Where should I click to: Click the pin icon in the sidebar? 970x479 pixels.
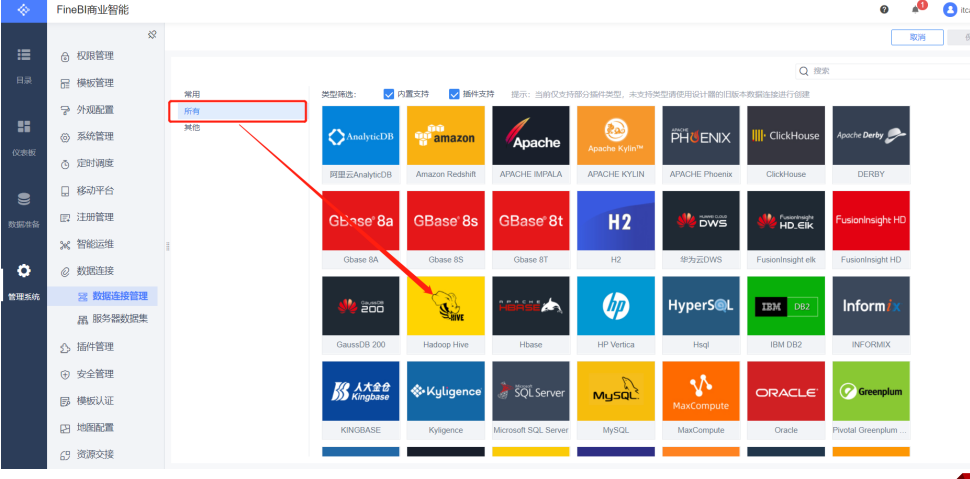click(152, 35)
